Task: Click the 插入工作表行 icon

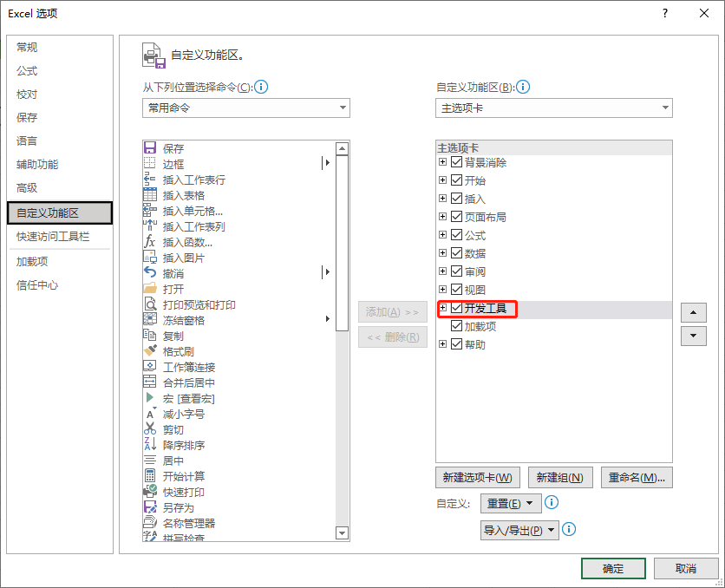Action: (x=150, y=179)
